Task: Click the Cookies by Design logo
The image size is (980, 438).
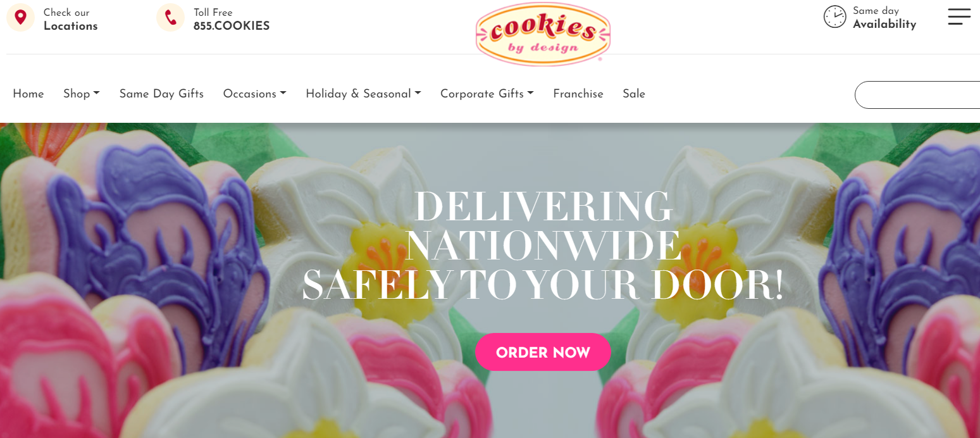Action: tap(543, 34)
